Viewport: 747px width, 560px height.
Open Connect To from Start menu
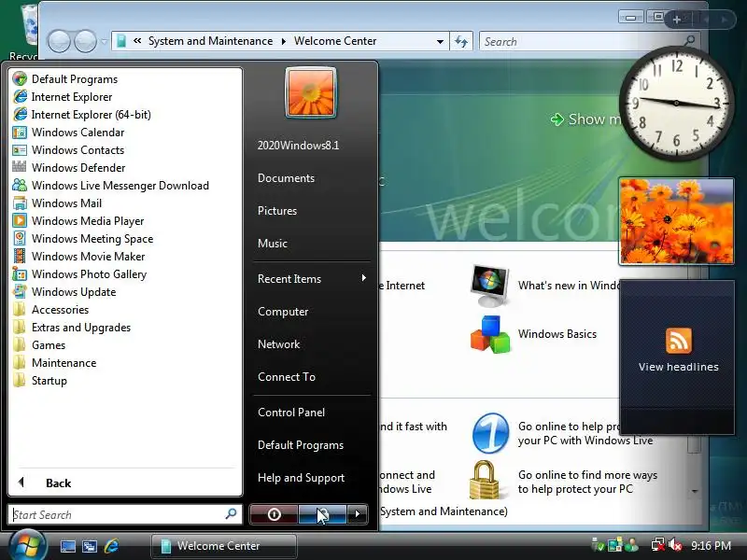287,377
